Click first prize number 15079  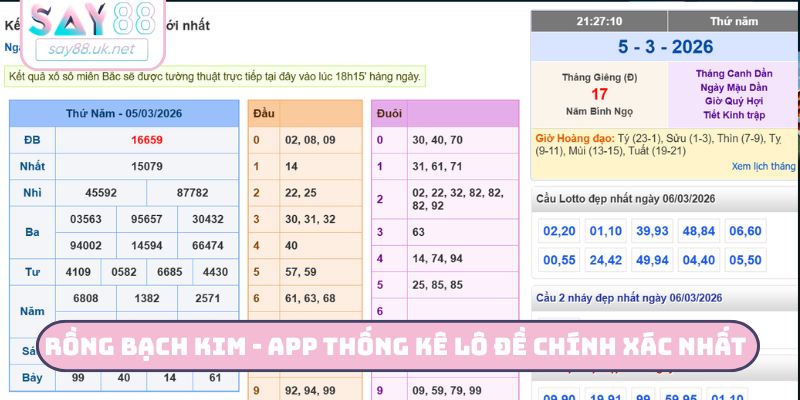[147, 166]
